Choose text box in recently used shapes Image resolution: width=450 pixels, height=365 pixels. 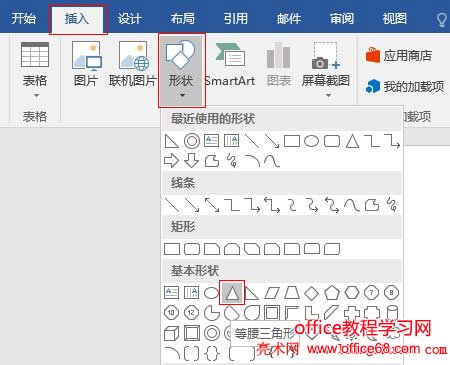pyautogui.click(x=212, y=141)
